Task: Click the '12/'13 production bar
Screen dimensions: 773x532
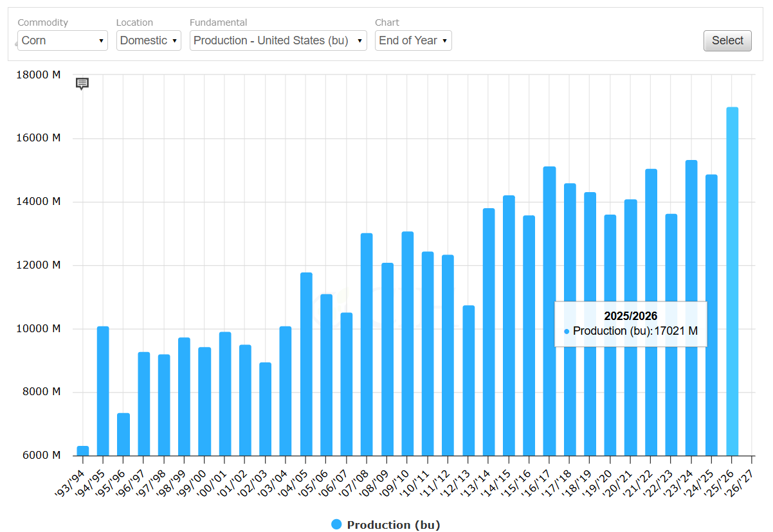Action: [x=469, y=380]
